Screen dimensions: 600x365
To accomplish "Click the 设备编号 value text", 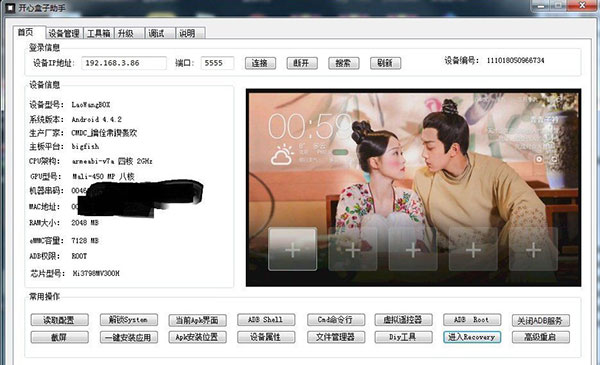I will pos(515,60).
